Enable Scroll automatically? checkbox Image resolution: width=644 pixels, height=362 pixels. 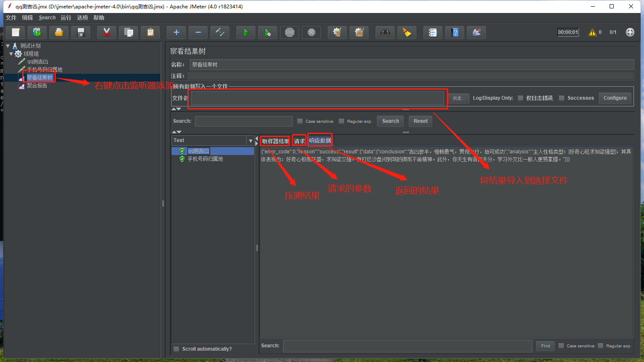177,349
